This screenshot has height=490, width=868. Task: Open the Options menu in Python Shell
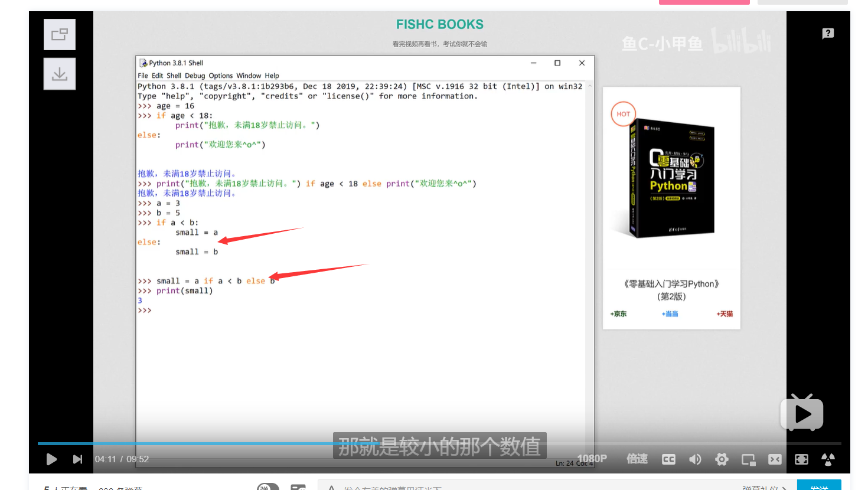221,76
